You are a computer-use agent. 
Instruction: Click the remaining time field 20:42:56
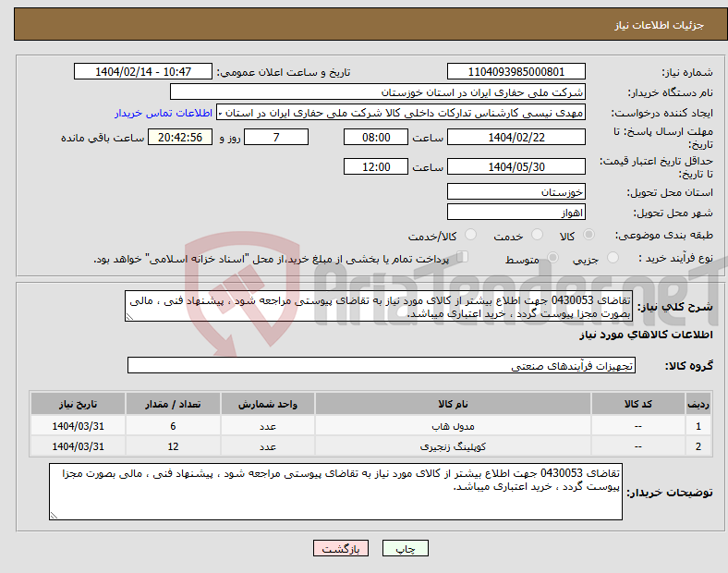coord(180,137)
